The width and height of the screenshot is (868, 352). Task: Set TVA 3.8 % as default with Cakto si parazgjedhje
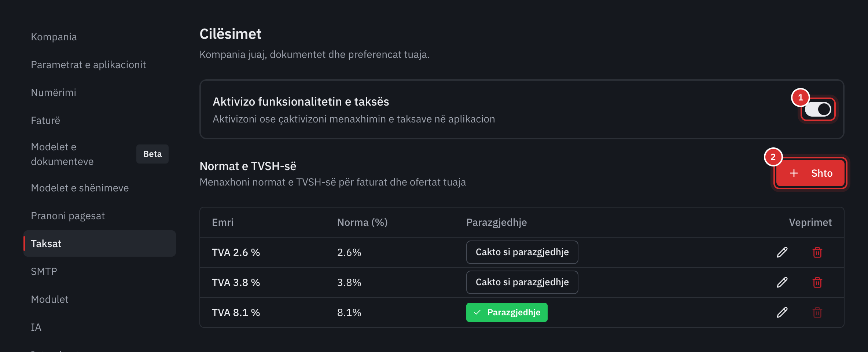click(x=522, y=282)
